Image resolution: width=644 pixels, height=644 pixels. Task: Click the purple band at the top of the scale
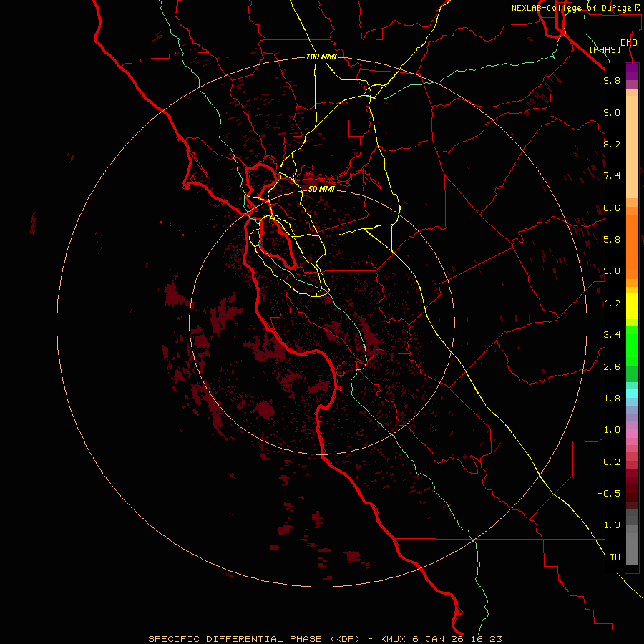click(632, 72)
